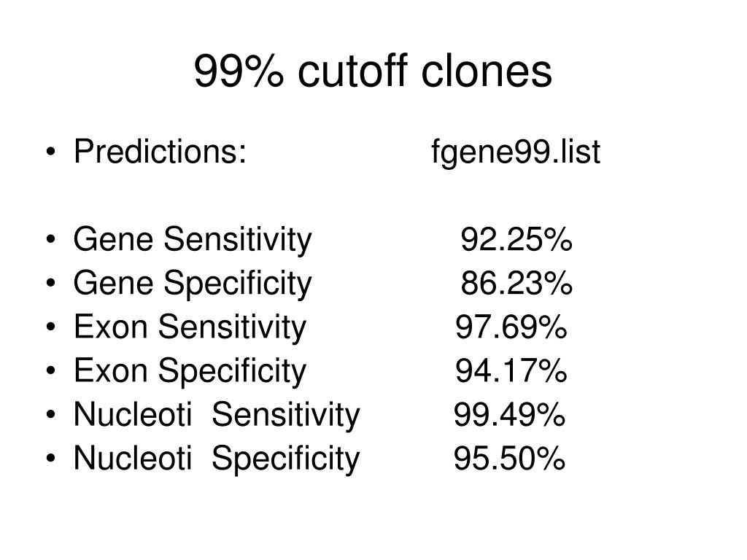Click the bullet before 'Gene Sensitivity'
Viewport: 747px width, 560px height.
51,239
